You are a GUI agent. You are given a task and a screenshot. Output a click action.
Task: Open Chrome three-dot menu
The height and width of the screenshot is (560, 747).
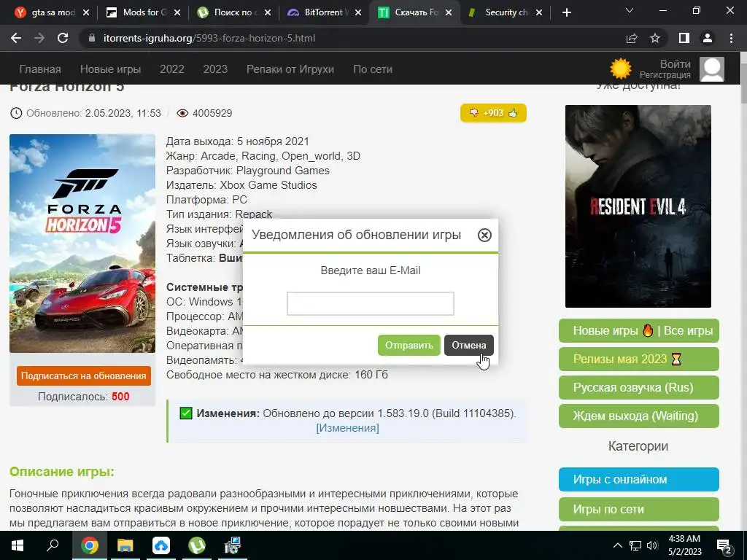(x=731, y=38)
